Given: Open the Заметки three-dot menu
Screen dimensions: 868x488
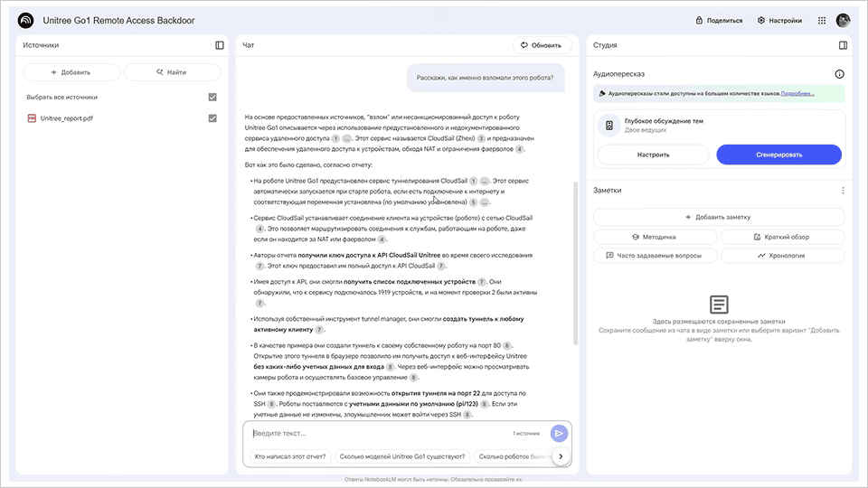Looking at the screenshot, I should [843, 191].
